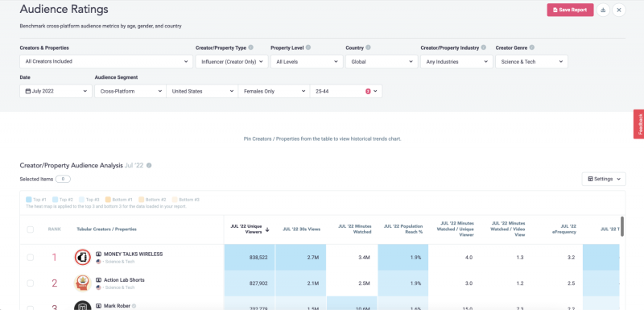Check the Action Lab Shorts row checkbox

(31, 283)
